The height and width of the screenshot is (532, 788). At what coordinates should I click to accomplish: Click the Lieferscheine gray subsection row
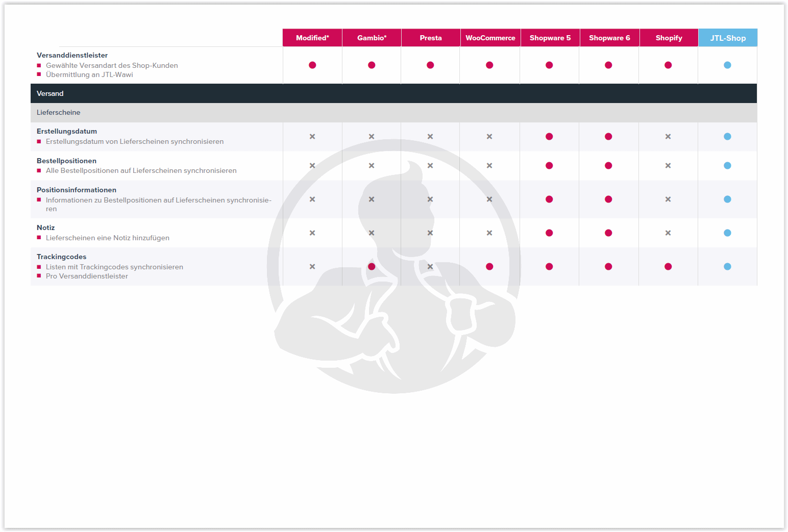(x=393, y=112)
